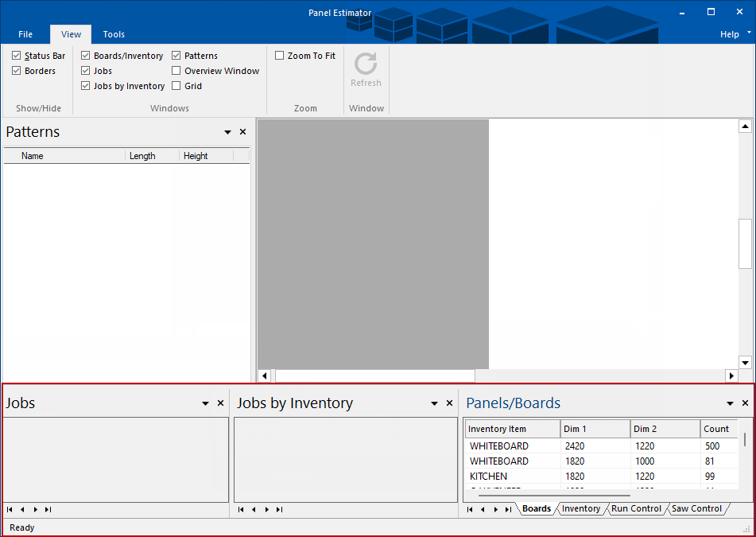Click first-record navigation icon in Jobs panel
Image resolution: width=756 pixels, height=537 pixels.
point(9,509)
